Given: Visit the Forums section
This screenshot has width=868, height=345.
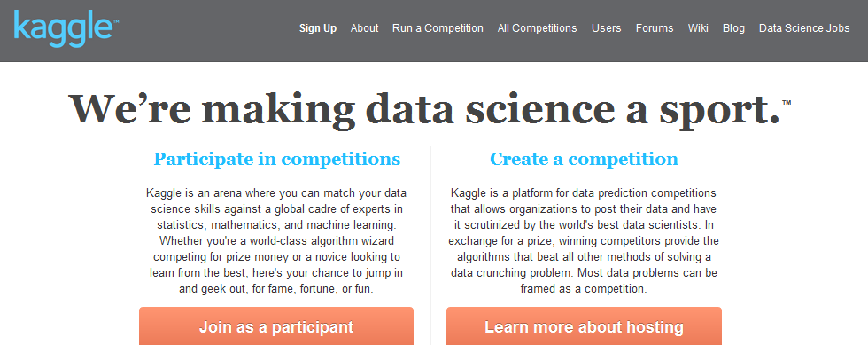Looking at the screenshot, I should [x=655, y=28].
